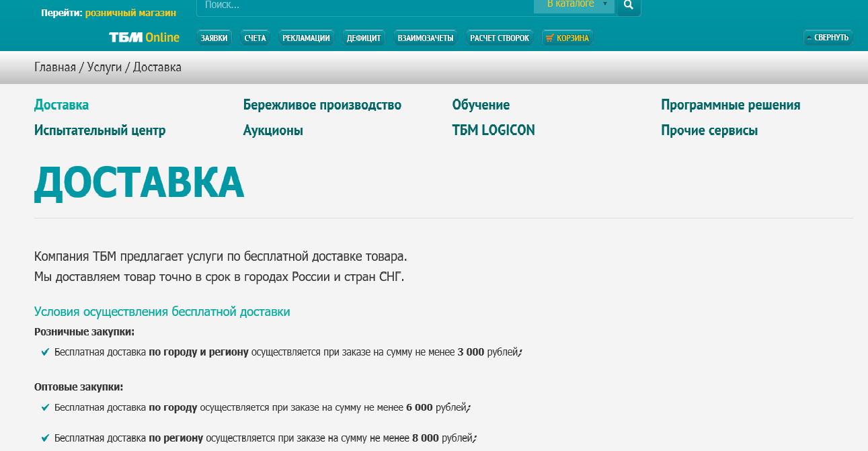Click the magnifier search button

(629, 5)
